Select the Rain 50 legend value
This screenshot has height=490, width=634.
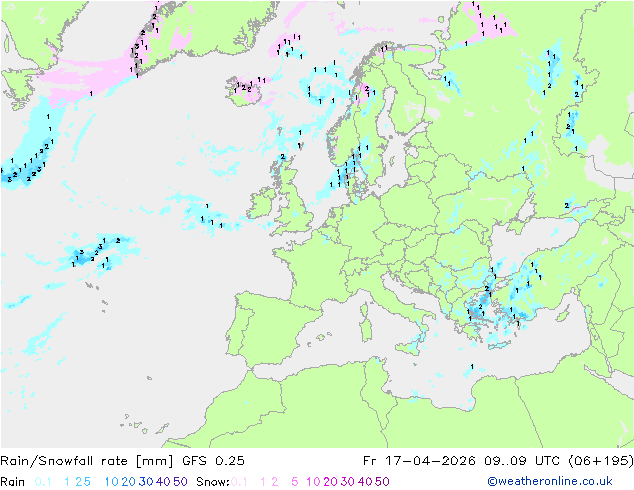point(180,482)
